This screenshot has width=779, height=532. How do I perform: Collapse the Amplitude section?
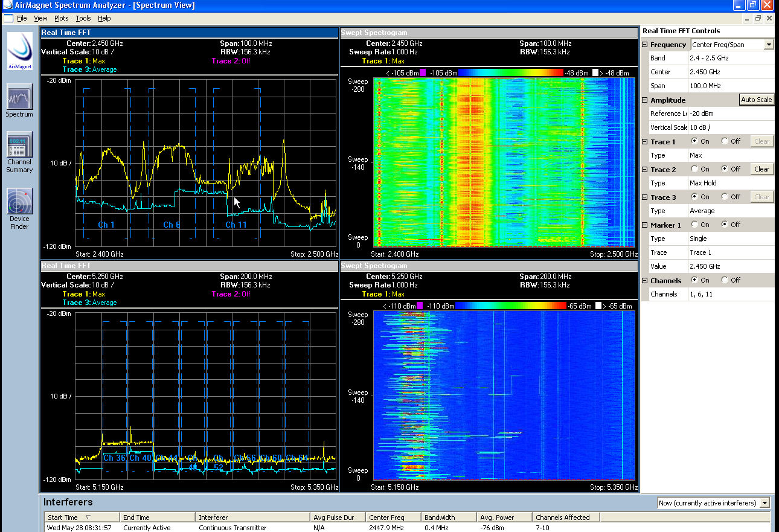(645, 100)
